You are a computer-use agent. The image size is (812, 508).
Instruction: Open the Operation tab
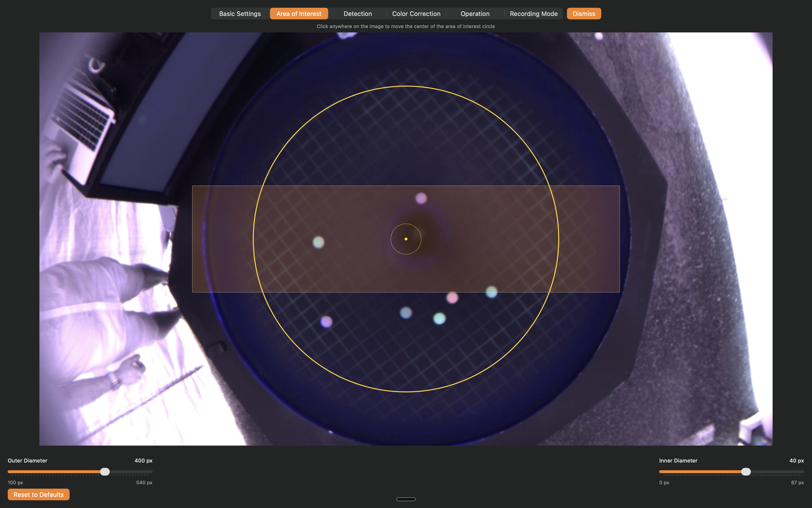(x=475, y=14)
